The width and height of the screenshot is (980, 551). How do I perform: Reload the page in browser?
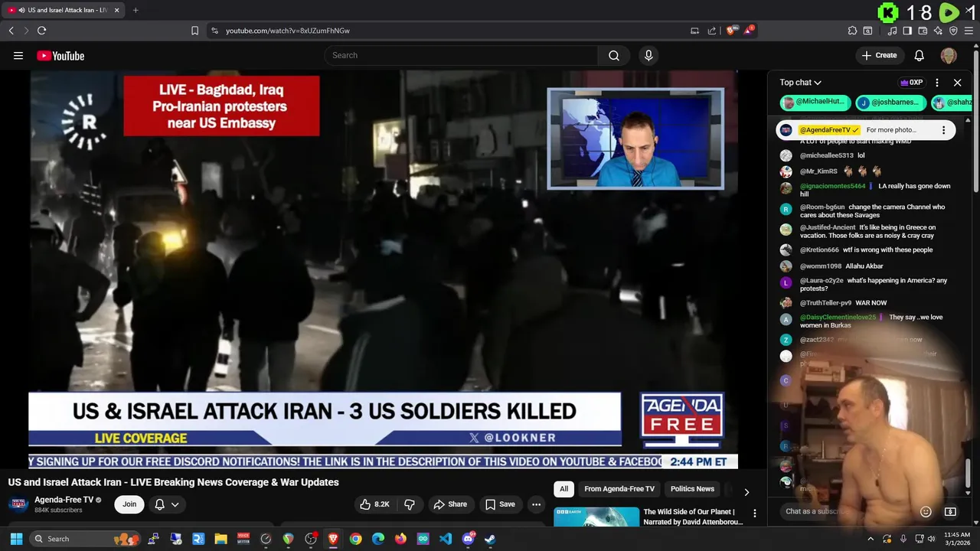click(x=41, y=31)
